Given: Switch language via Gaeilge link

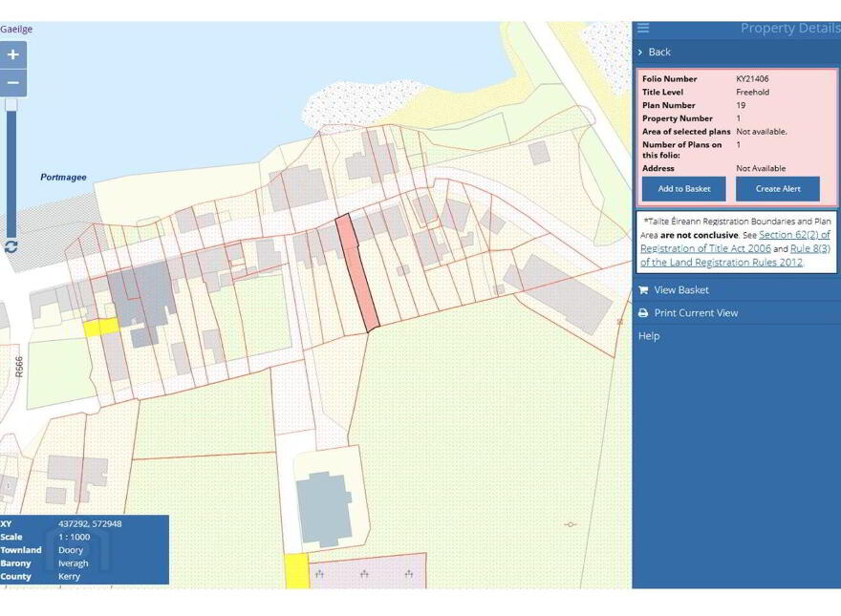Looking at the screenshot, I should [x=16, y=29].
